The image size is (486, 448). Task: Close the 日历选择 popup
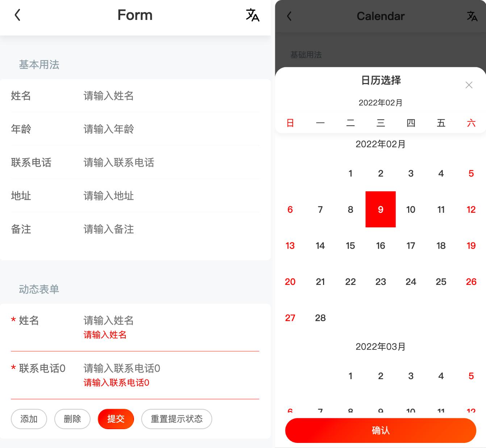click(469, 85)
